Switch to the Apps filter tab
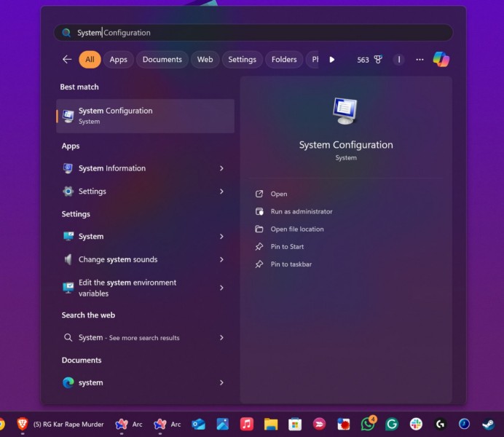Viewport: 504px width, 437px height. coord(118,60)
